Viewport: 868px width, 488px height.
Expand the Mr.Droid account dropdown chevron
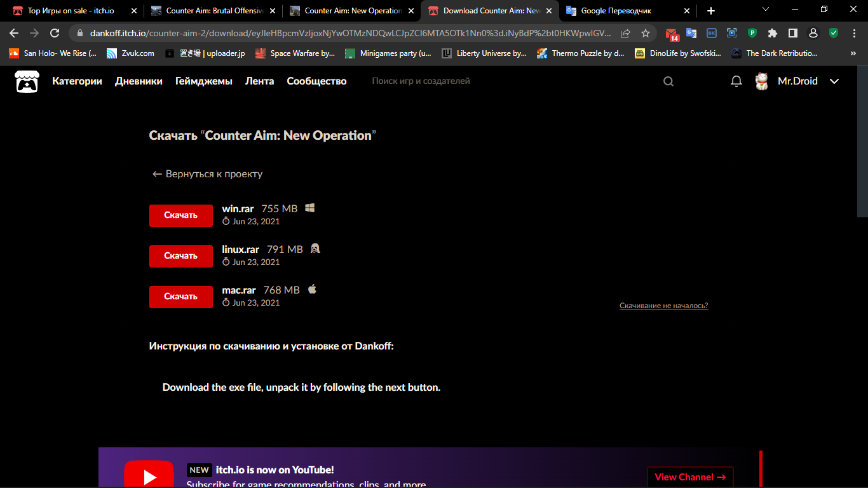coord(834,81)
